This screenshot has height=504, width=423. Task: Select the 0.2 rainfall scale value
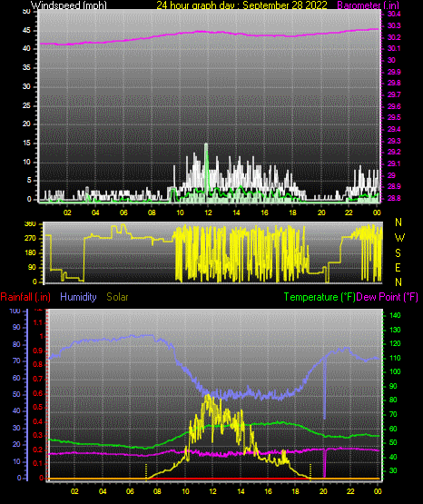pyautogui.click(x=38, y=450)
